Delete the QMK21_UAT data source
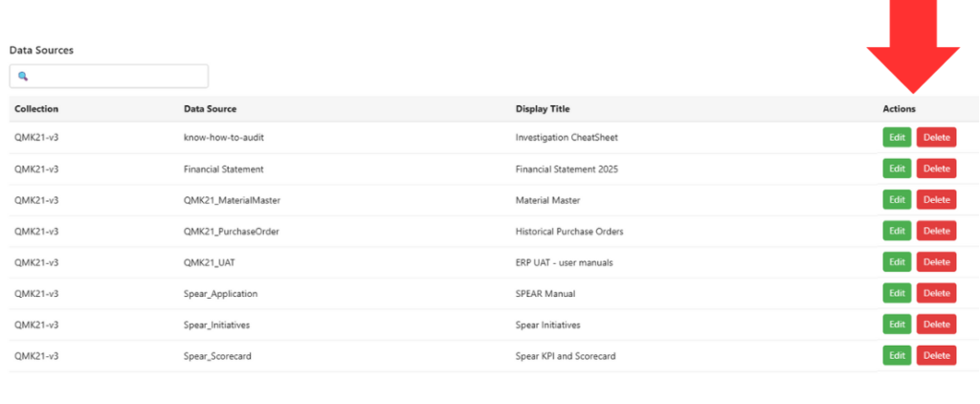 click(x=936, y=262)
